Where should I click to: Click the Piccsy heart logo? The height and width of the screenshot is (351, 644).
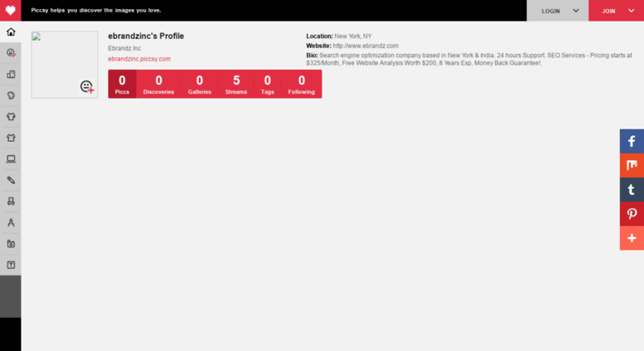click(x=10, y=10)
